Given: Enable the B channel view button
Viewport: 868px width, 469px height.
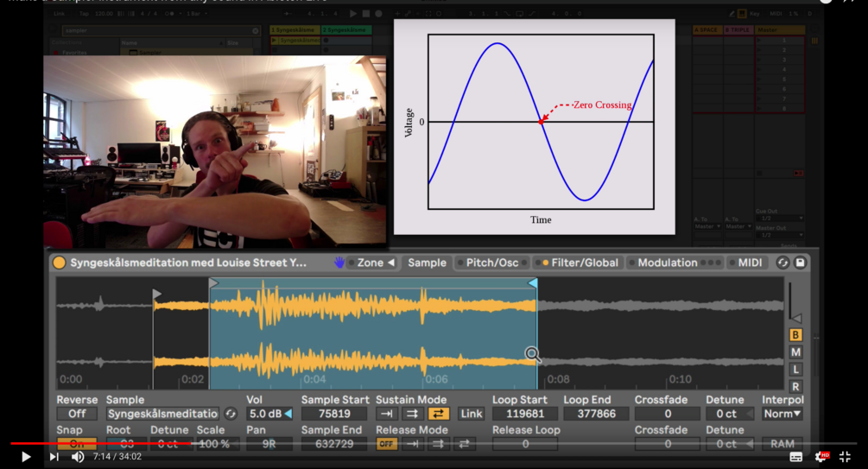Looking at the screenshot, I should click(x=795, y=335).
